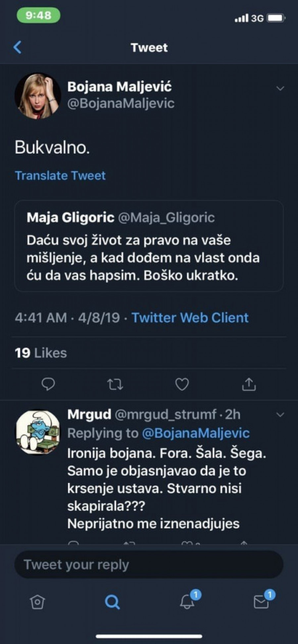Click Translate Tweet link
Viewport: 298px width, 644px height.
click(x=60, y=176)
